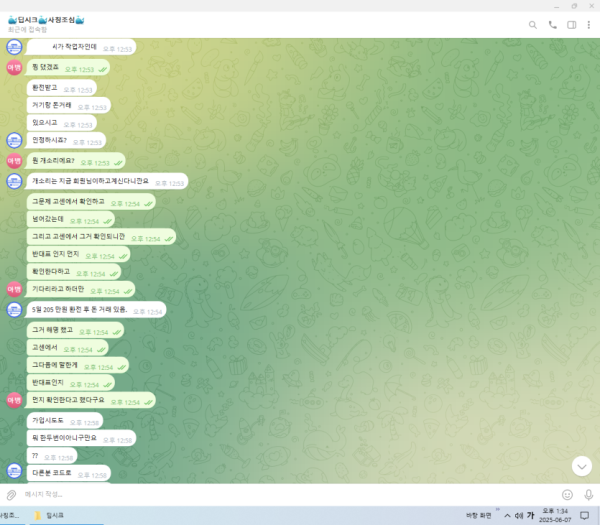Click blue avatar beside '개소리는 지금' message
The width and height of the screenshot is (600, 525).
click(x=15, y=181)
